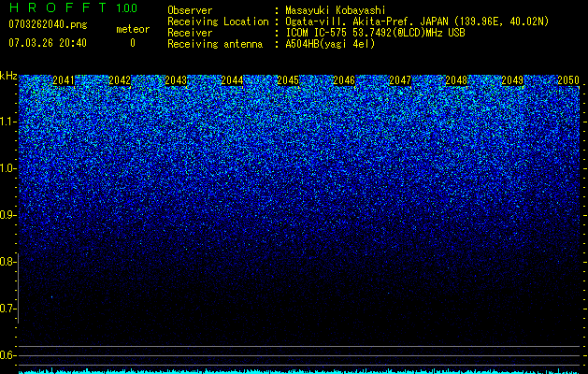Click the 2049 time marker
This screenshot has width=588, height=374.
(512, 80)
